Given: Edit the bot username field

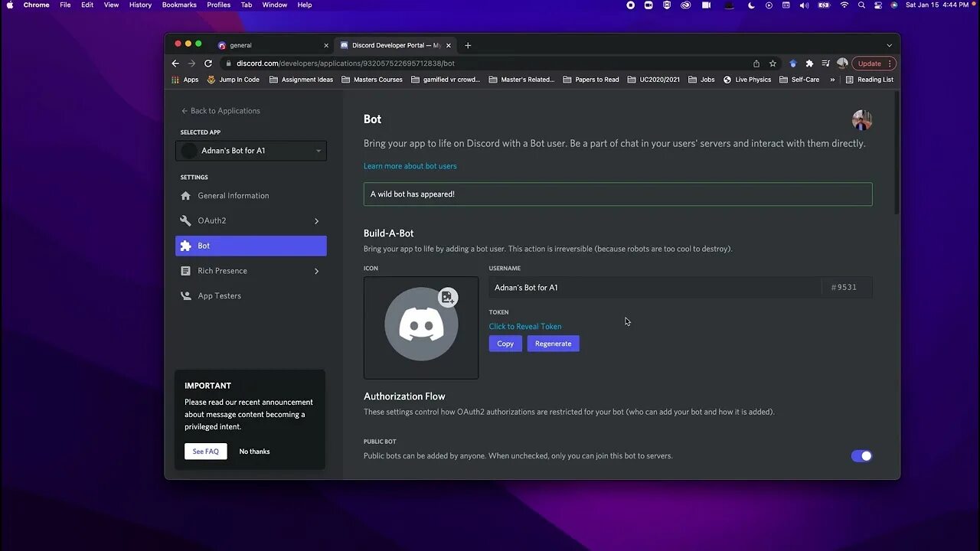Looking at the screenshot, I should [655, 288].
